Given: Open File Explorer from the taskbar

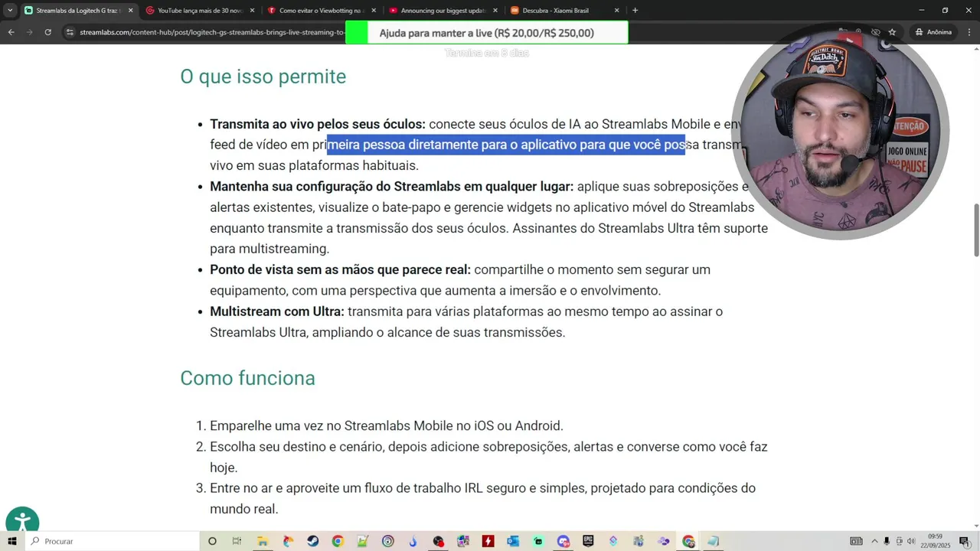Looking at the screenshot, I should (x=263, y=541).
